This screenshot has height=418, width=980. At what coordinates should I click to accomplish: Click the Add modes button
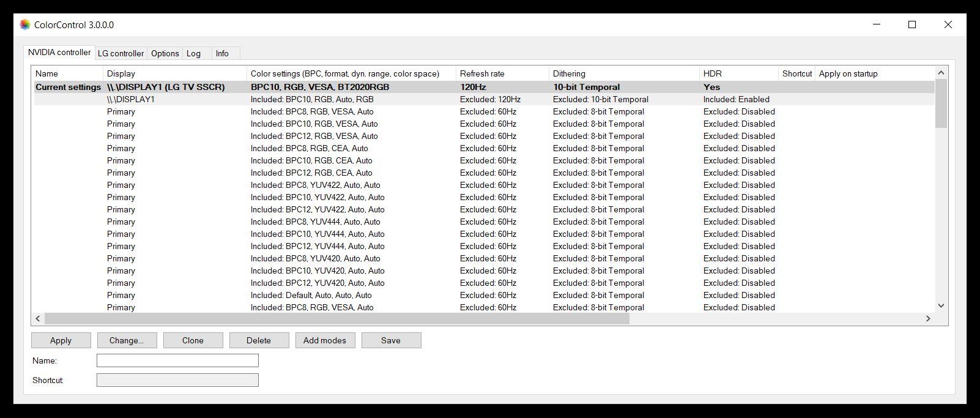[325, 340]
